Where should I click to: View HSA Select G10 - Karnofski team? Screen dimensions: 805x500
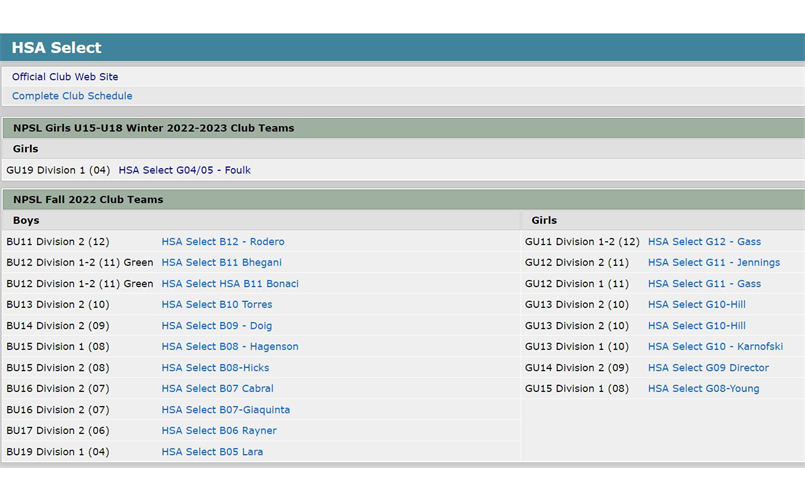[x=715, y=347]
